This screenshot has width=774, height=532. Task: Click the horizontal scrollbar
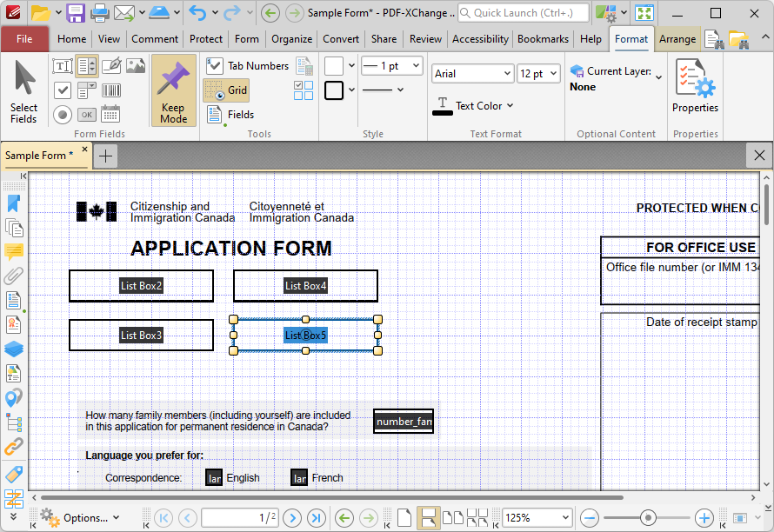[332, 497]
